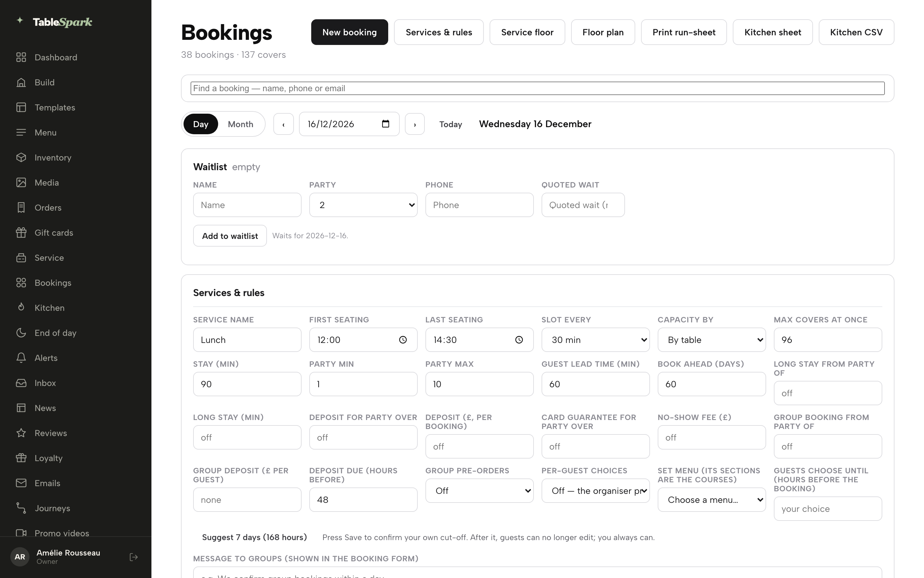Click the Kitchen flame icon
Viewport: 924px width, 578px height.
tap(21, 308)
